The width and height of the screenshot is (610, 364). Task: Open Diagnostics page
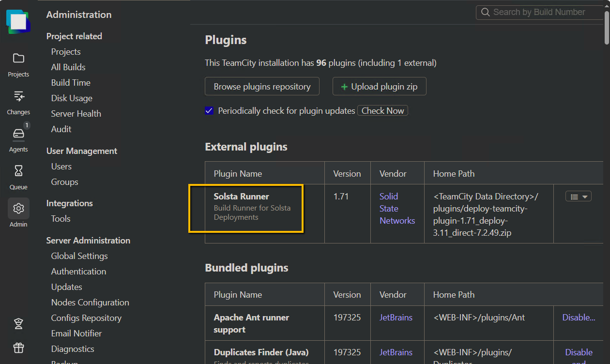click(73, 349)
